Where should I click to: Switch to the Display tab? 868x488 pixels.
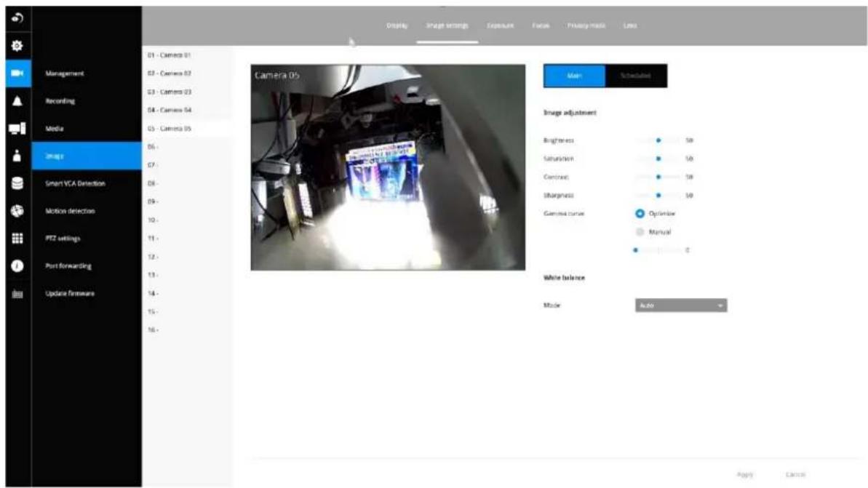tap(397, 25)
